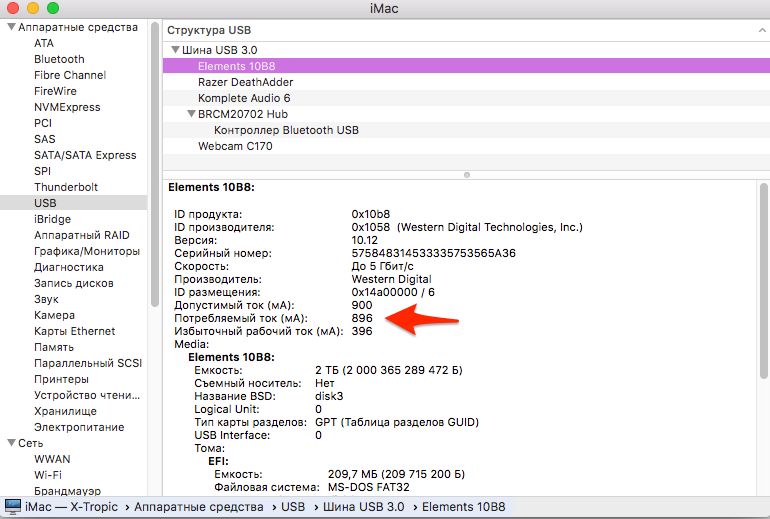Click Elements 10B8 breadcrumb in path bar

(464, 507)
